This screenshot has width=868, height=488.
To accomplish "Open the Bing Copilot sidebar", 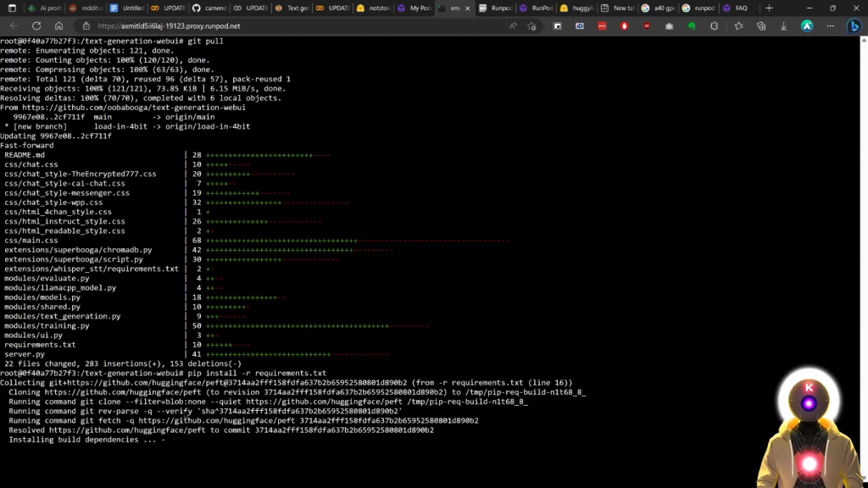I will 854,26.
